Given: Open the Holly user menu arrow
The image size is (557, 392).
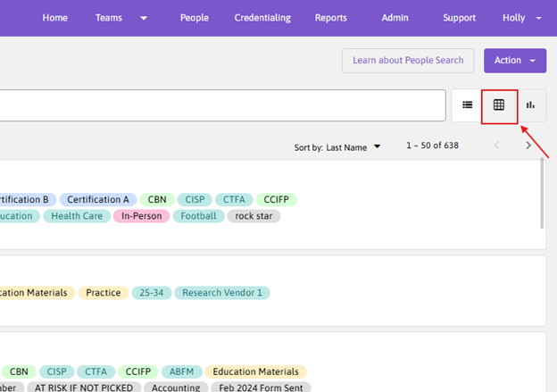Looking at the screenshot, I should [x=539, y=18].
